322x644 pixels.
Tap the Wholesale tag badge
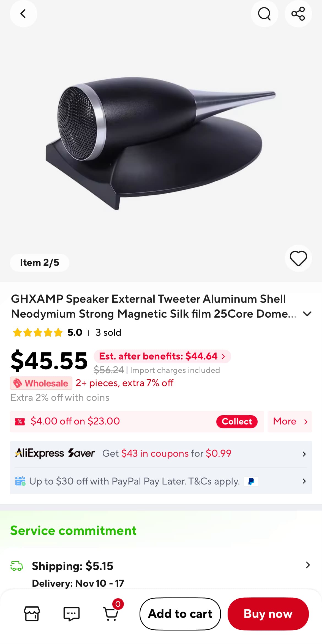pyautogui.click(x=41, y=383)
